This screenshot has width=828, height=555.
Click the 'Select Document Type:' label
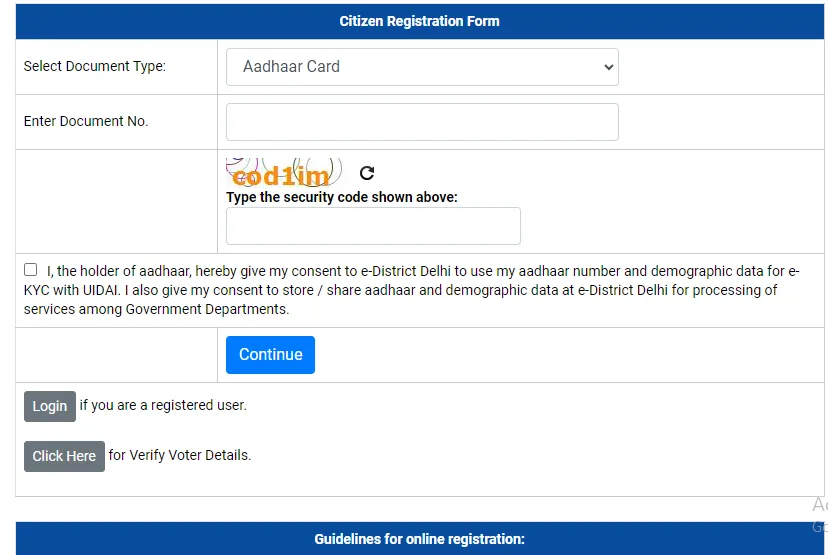pos(95,67)
